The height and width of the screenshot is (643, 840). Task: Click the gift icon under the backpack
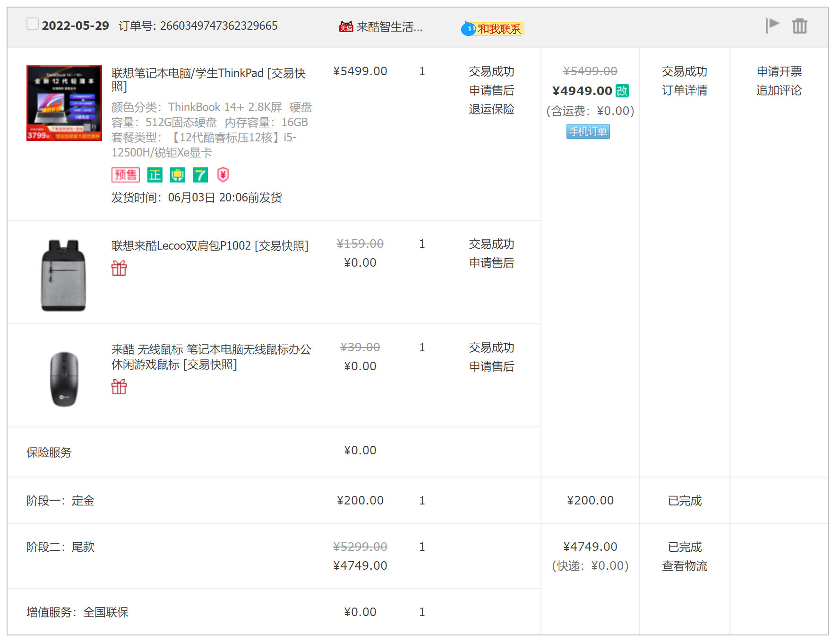119,268
